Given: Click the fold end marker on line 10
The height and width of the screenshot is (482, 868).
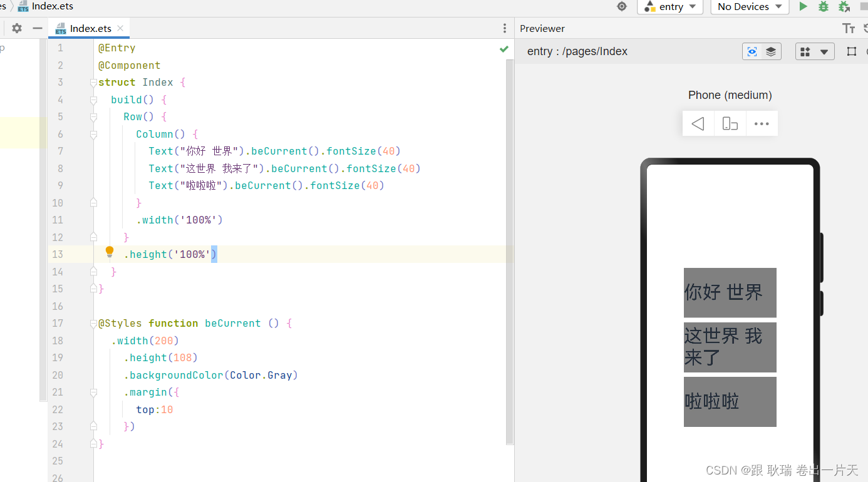Looking at the screenshot, I should 93,203.
